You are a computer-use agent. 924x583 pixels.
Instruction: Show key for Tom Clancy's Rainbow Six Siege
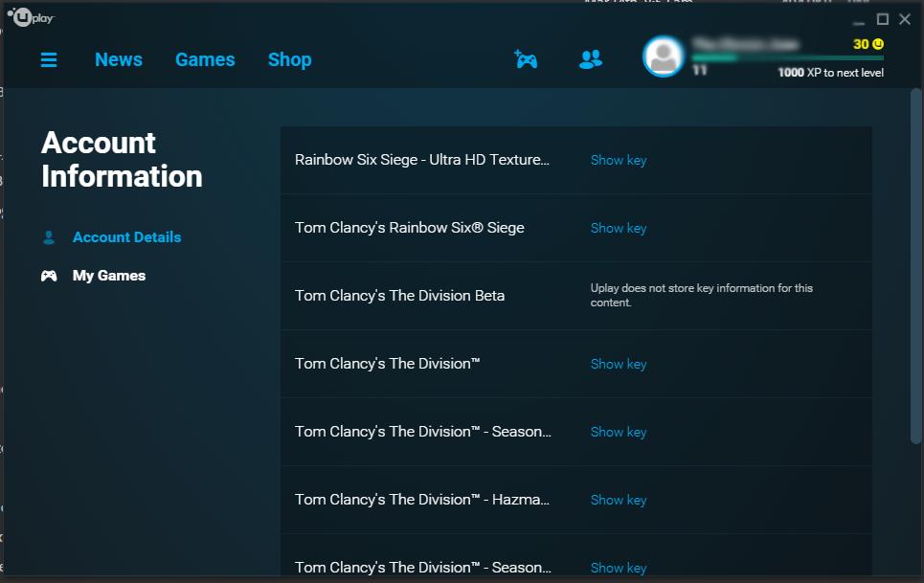[x=619, y=228]
